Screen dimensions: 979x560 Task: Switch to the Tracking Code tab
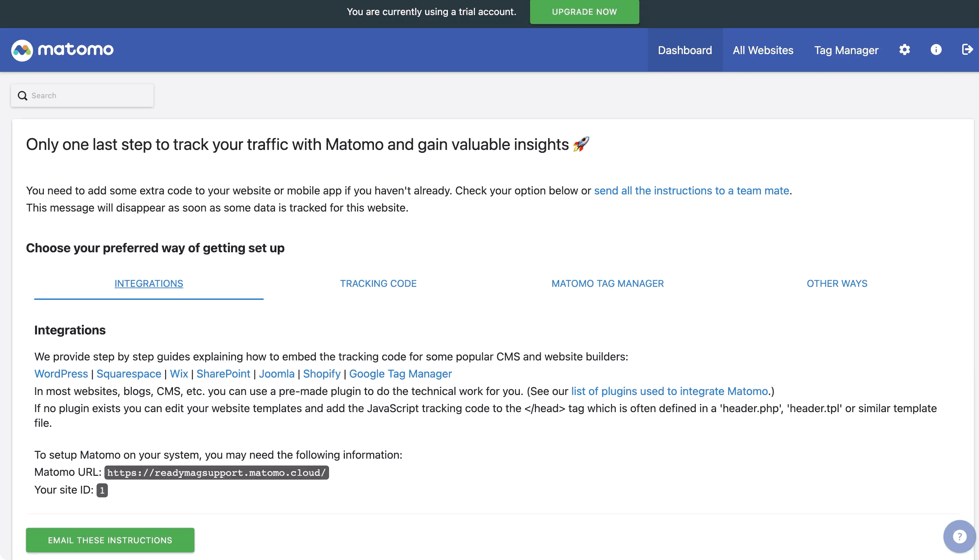click(378, 283)
